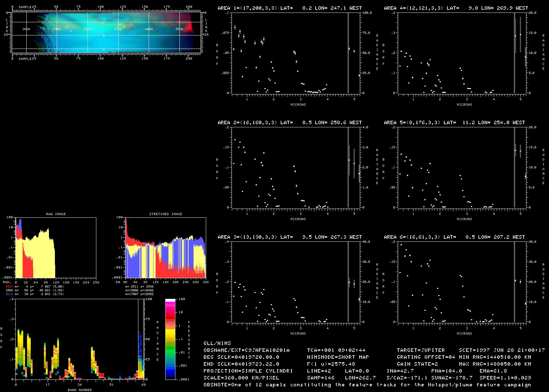Select the 'SUNAZ=-178.7' value
Image resolution: width=549 pixels, height=392 pixels.
[452, 378]
